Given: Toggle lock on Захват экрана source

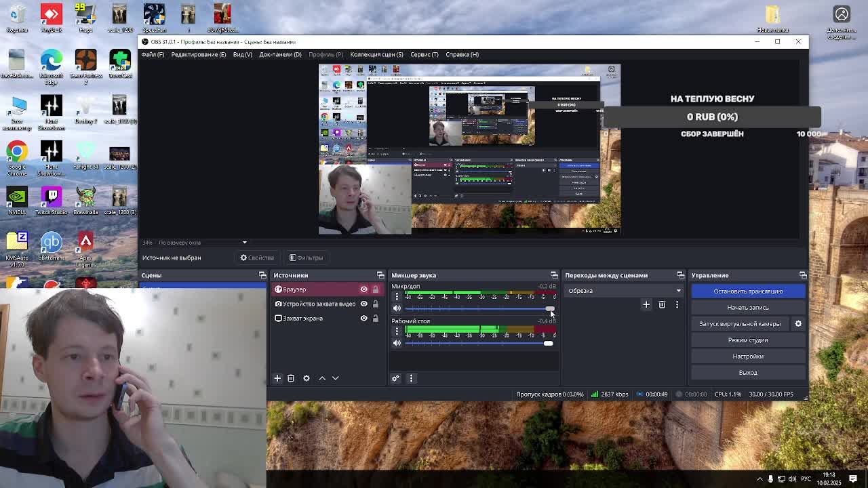Looking at the screenshot, I should 375,319.
